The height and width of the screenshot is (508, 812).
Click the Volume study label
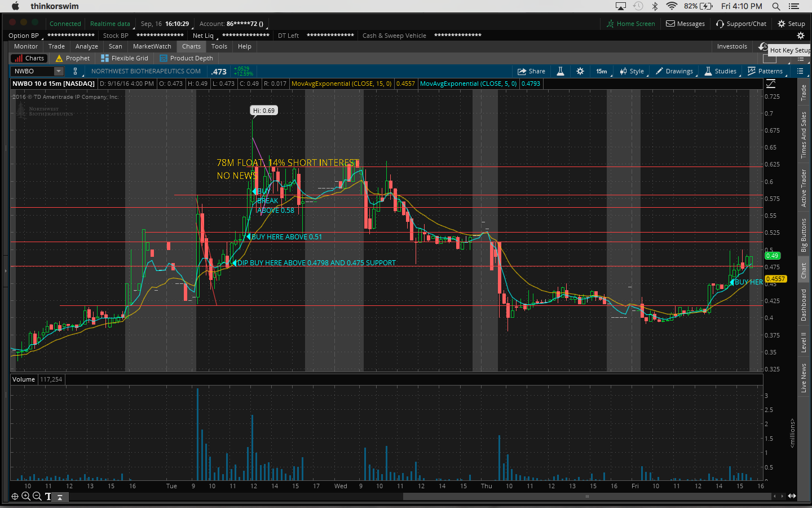(x=24, y=379)
